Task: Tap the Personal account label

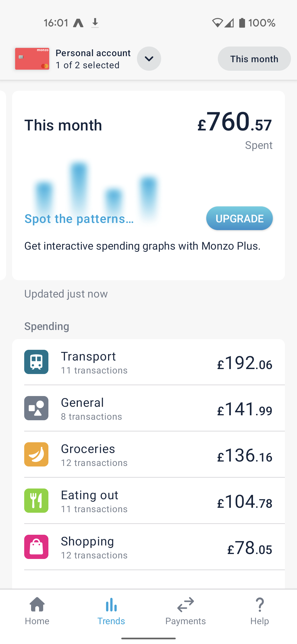Action: point(93,53)
